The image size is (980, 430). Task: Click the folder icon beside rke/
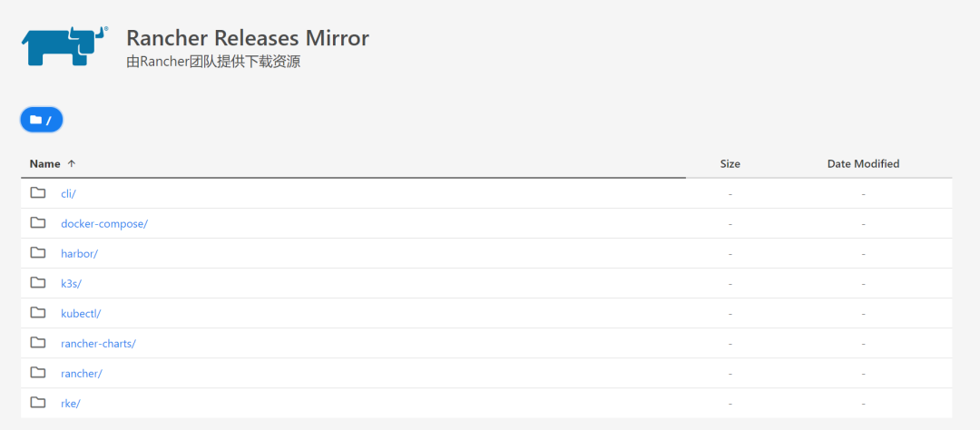(x=38, y=403)
